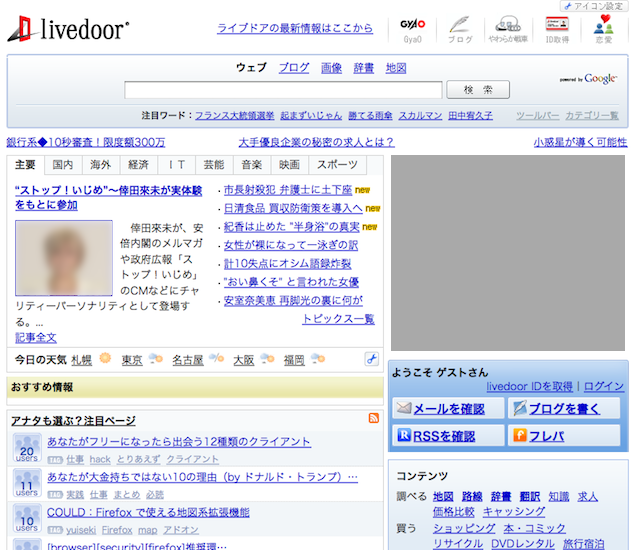Image resolution: width=636 pixels, height=550 pixels.
Task: Click RSSを確認 button
Action: [x=449, y=435]
